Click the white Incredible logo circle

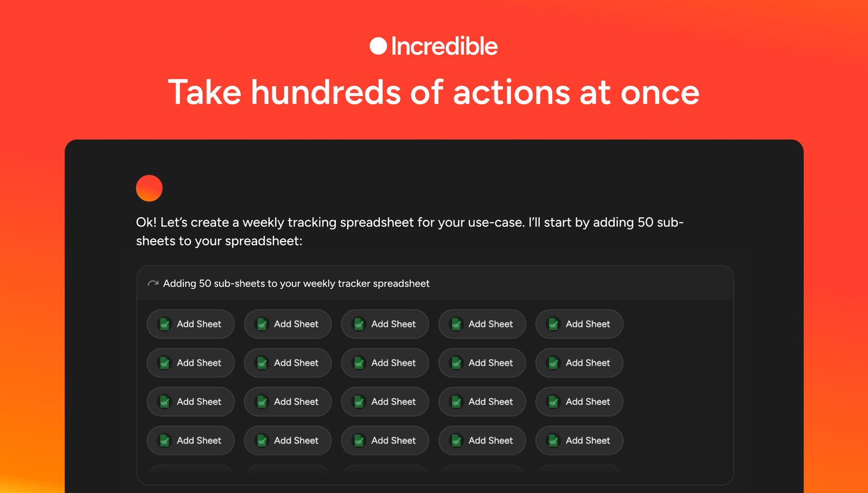coord(378,46)
